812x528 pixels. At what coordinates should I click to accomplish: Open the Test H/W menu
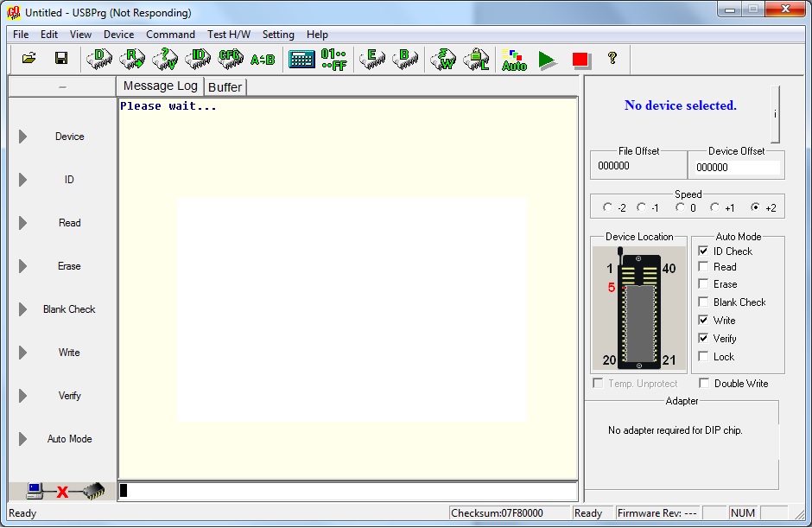[x=229, y=35]
